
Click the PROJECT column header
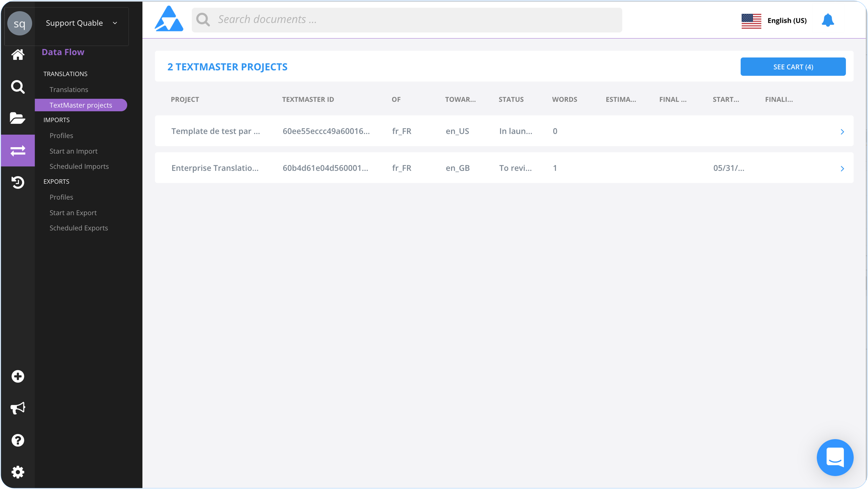[185, 99]
